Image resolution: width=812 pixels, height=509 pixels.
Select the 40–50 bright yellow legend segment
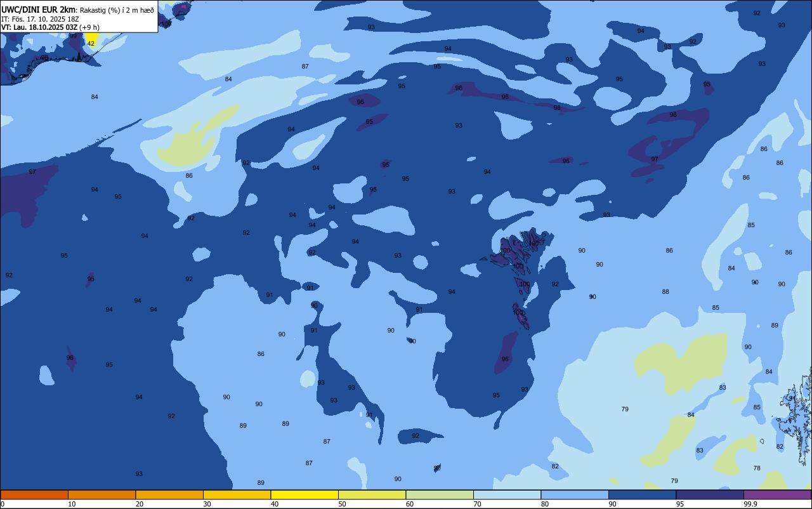pyautogui.click(x=304, y=494)
